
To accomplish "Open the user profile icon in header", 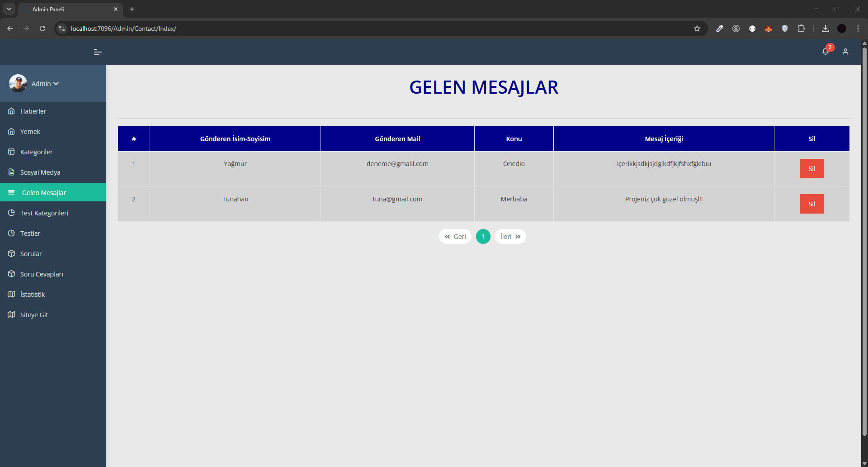I will 845,52.
